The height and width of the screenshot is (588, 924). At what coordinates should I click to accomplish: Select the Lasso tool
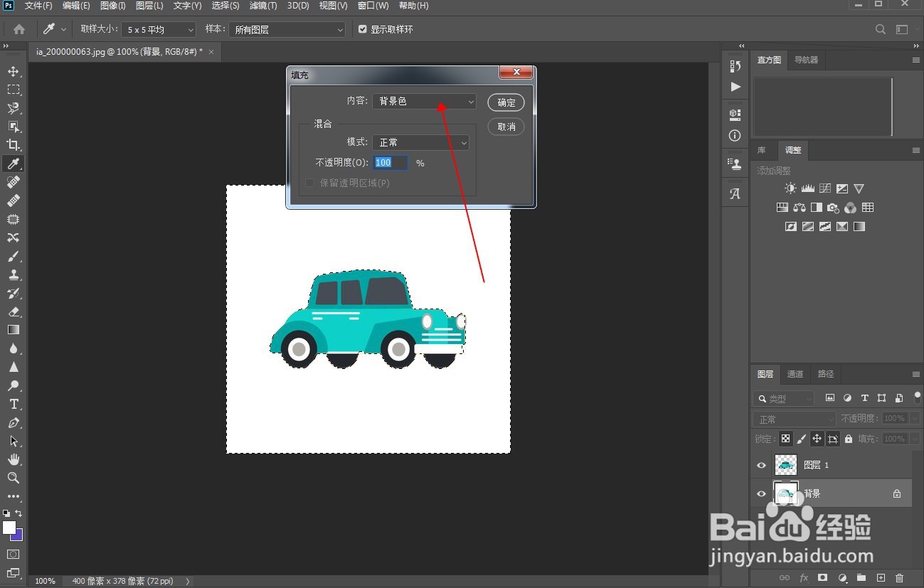[x=13, y=108]
